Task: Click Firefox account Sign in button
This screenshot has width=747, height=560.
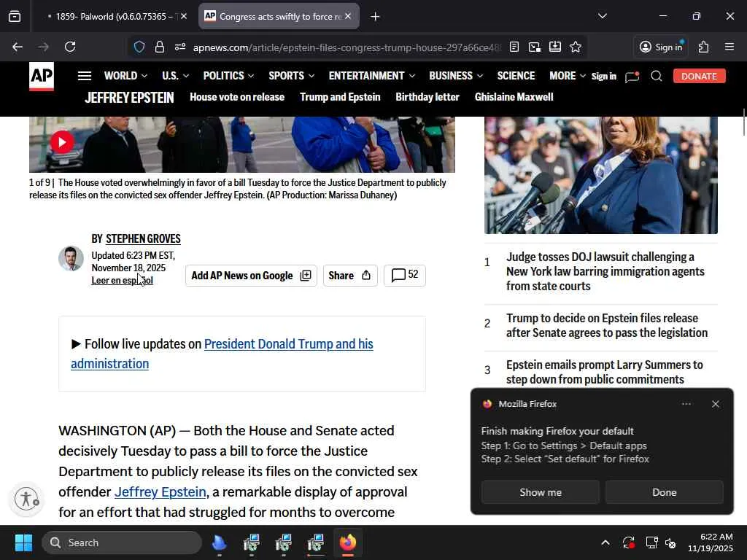Action: tap(661, 47)
